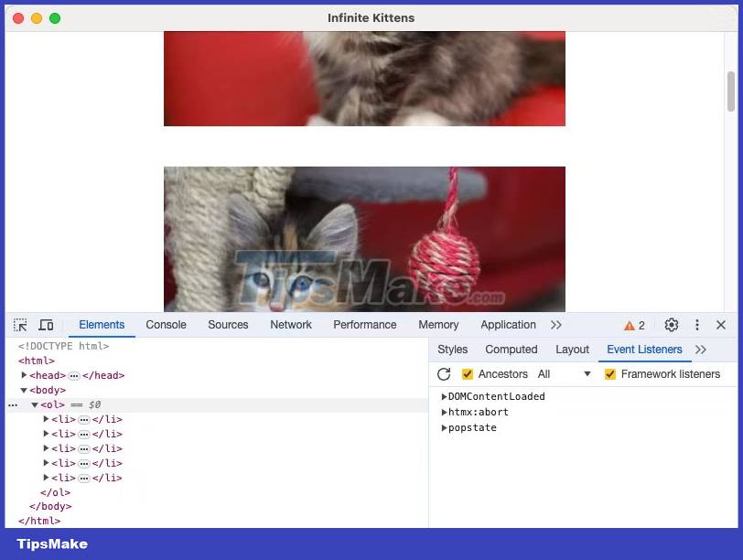Expand the htmx:abort event listener
The image size is (743, 560).
445,412
